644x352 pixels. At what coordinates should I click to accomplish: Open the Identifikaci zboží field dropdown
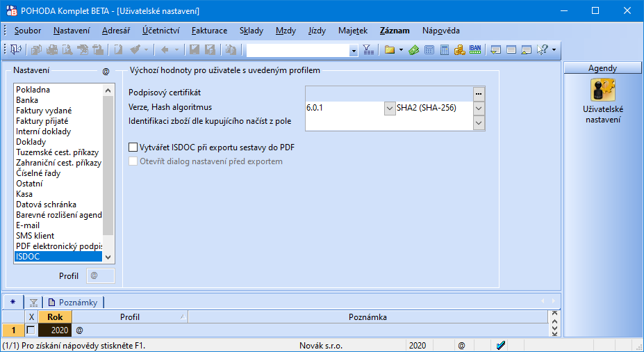(x=479, y=122)
